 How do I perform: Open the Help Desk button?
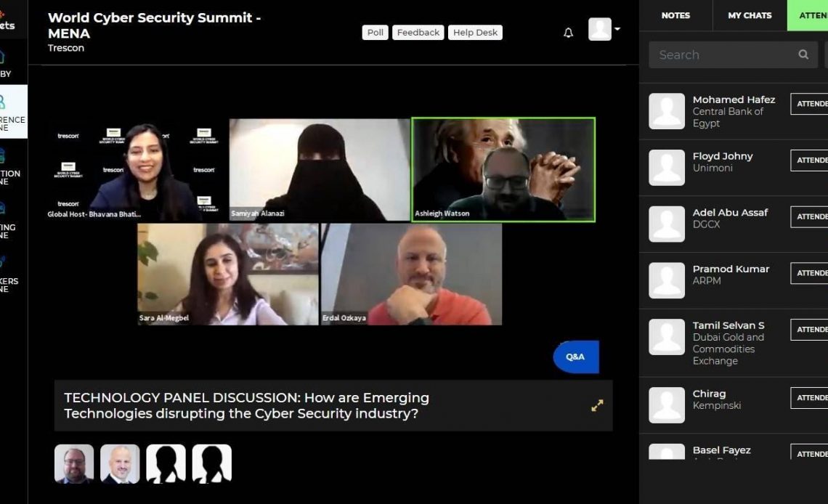tap(475, 32)
